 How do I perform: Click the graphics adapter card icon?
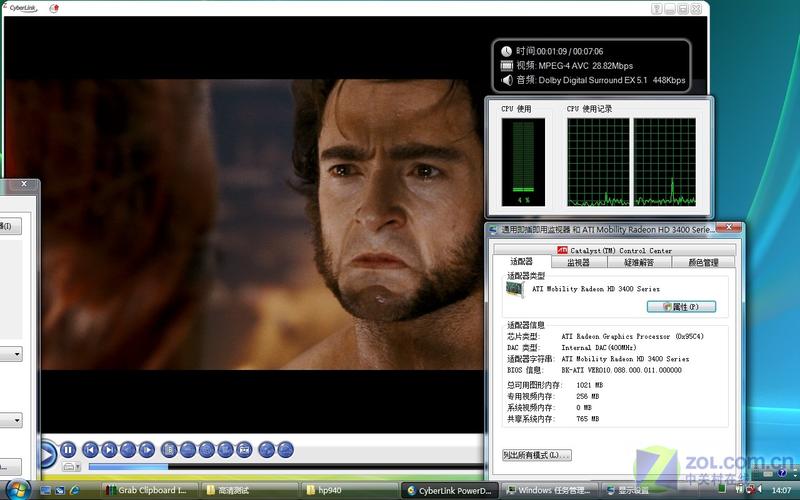point(515,289)
